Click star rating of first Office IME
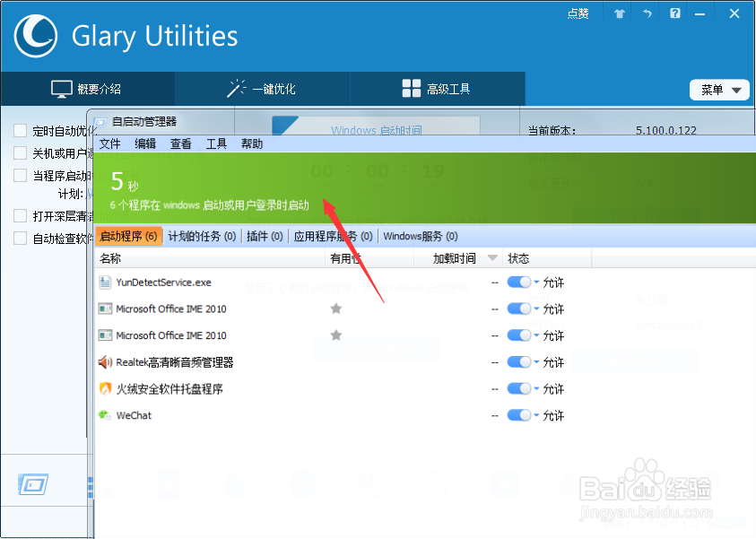This screenshot has height=539, width=756. point(336,309)
